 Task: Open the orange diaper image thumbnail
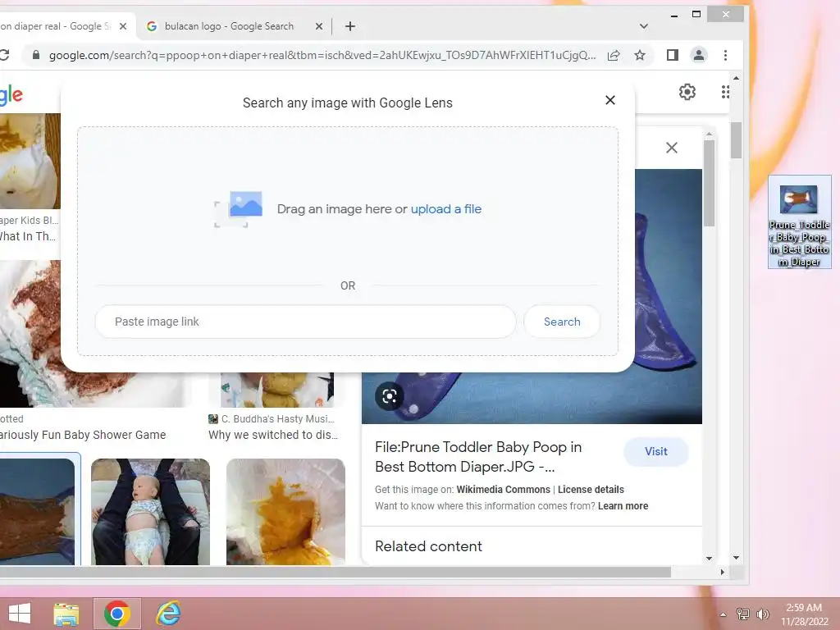[285, 512]
